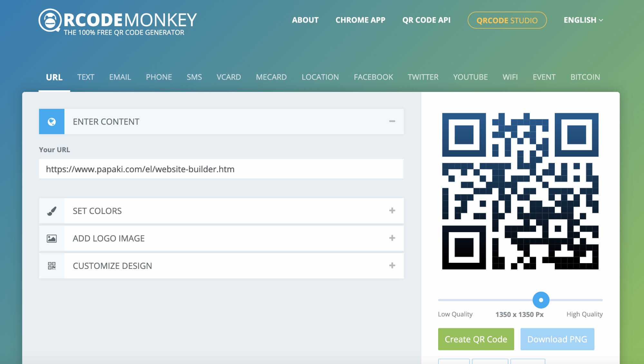Click the QRCode Studio button
This screenshot has width=644, height=364.
[507, 20]
